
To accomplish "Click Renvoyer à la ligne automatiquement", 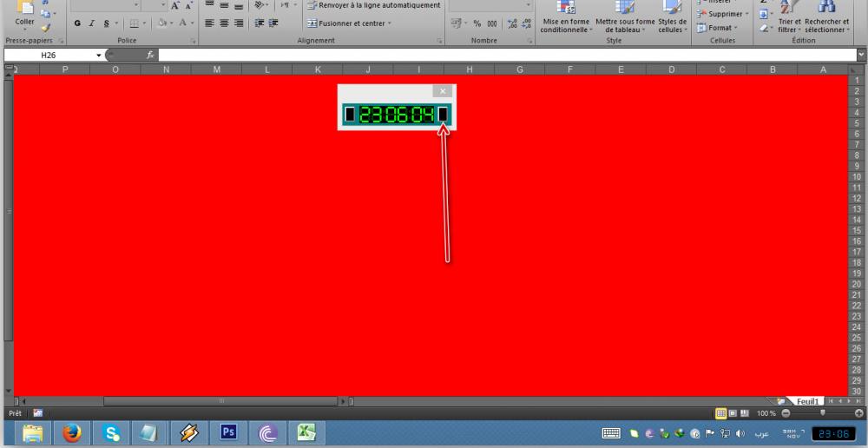I will click(374, 5).
